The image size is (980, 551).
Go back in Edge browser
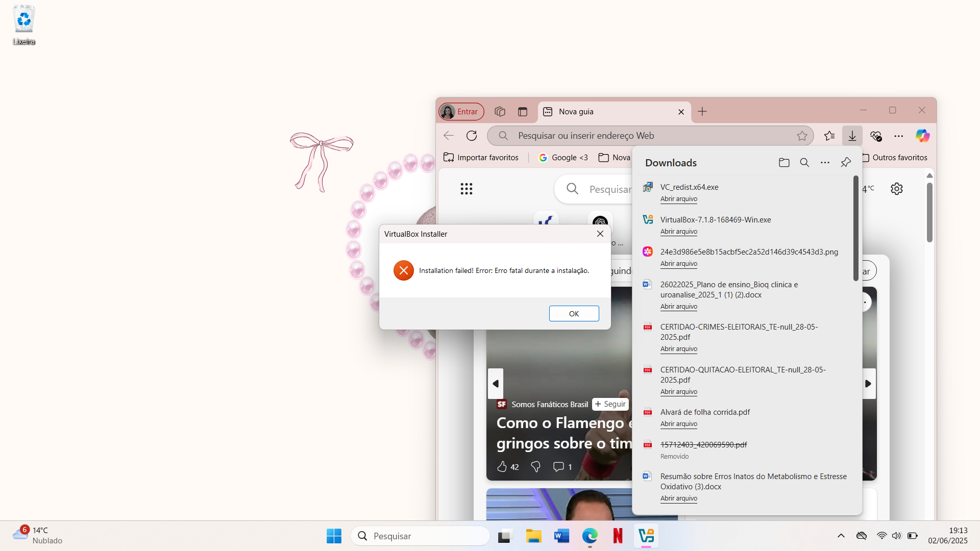tap(449, 136)
